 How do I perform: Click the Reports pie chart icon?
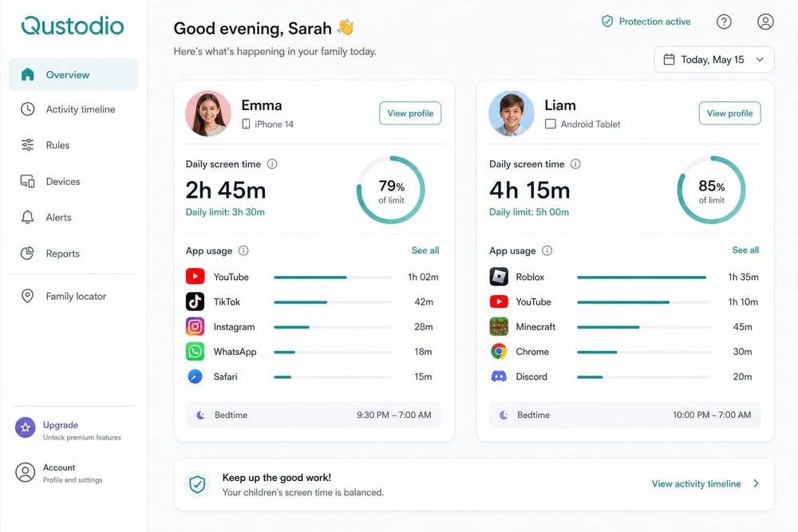(x=27, y=254)
